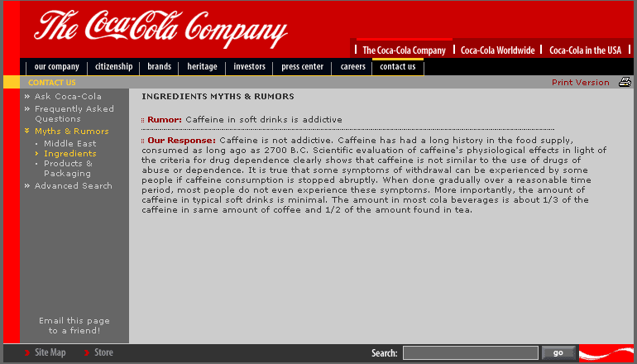Switch to Coca-Cola in the USA site
This screenshot has height=364, width=637.
coord(585,50)
